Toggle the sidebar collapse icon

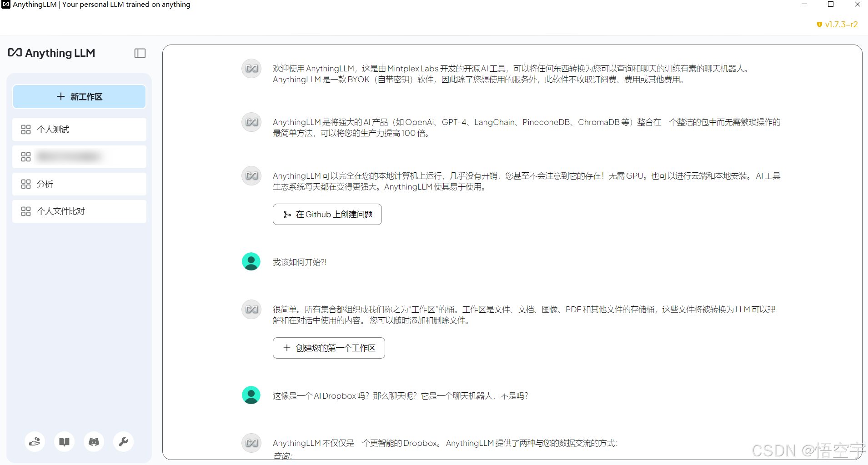[140, 53]
